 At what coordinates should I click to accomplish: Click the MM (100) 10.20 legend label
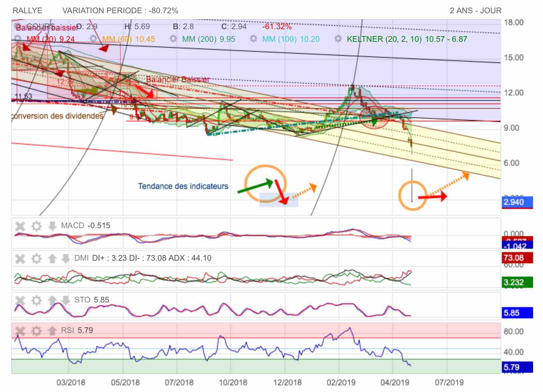[291, 39]
